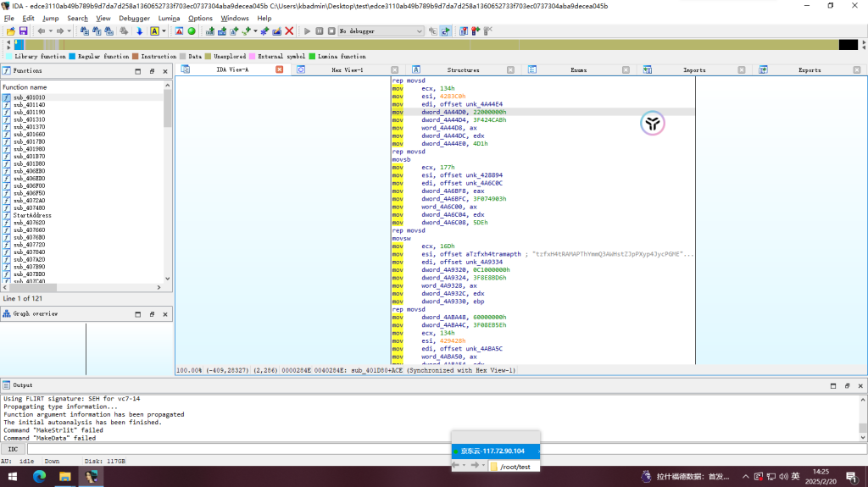This screenshot has width=868, height=487.
Task: Click the first binoculars search toolbar icon
Action: pos(84,31)
